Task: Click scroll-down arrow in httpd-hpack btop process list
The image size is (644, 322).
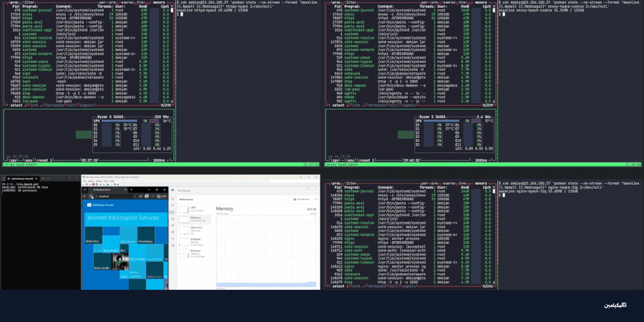Action: [172, 101]
